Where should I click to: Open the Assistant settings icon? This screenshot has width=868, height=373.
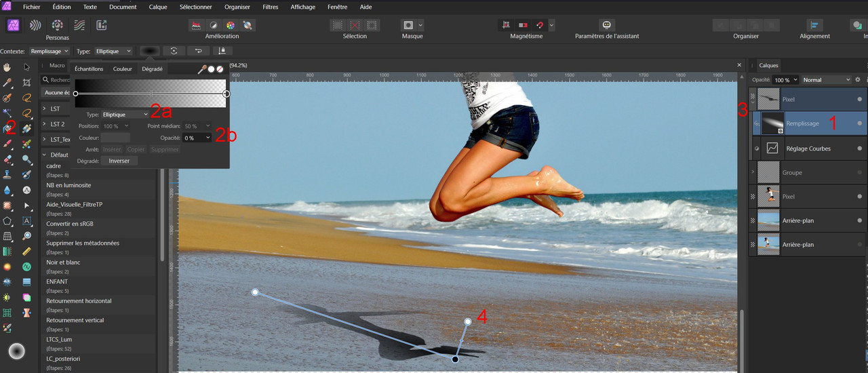click(x=606, y=25)
